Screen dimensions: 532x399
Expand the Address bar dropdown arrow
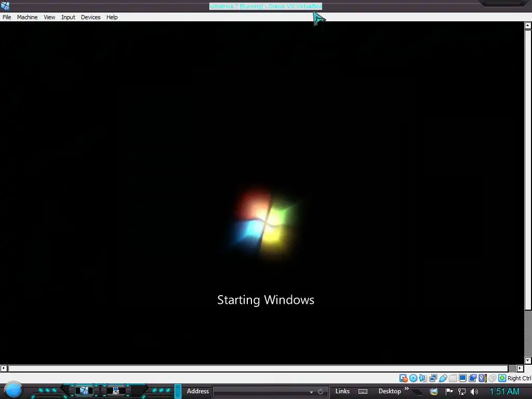pos(311,392)
